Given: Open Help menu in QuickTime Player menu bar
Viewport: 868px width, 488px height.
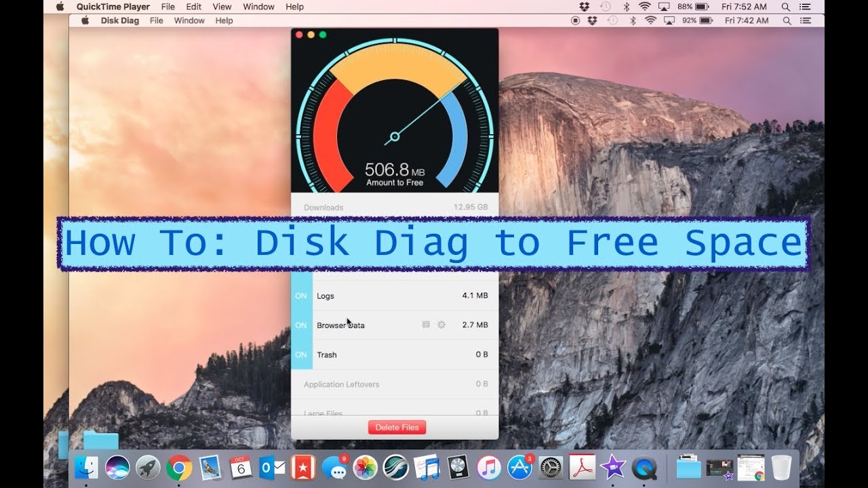Looking at the screenshot, I should 295,7.
